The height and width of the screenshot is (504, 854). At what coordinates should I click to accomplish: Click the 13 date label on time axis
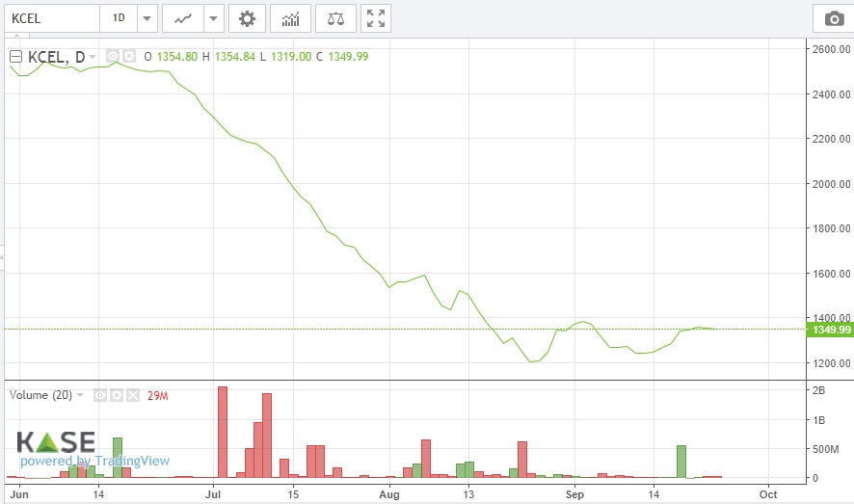pyautogui.click(x=468, y=494)
